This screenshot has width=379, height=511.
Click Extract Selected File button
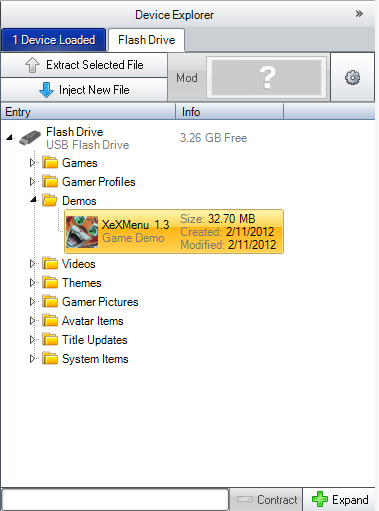pyautogui.click(x=84, y=65)
